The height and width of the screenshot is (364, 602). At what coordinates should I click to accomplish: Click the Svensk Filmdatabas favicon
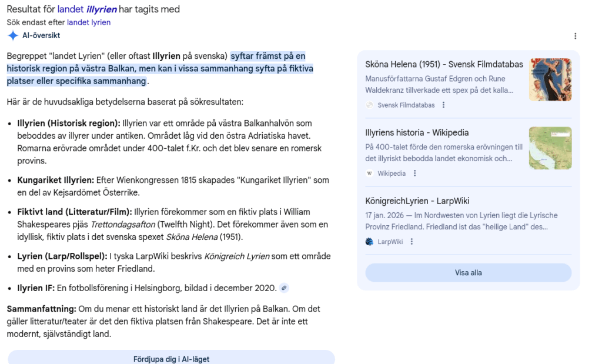370,105
